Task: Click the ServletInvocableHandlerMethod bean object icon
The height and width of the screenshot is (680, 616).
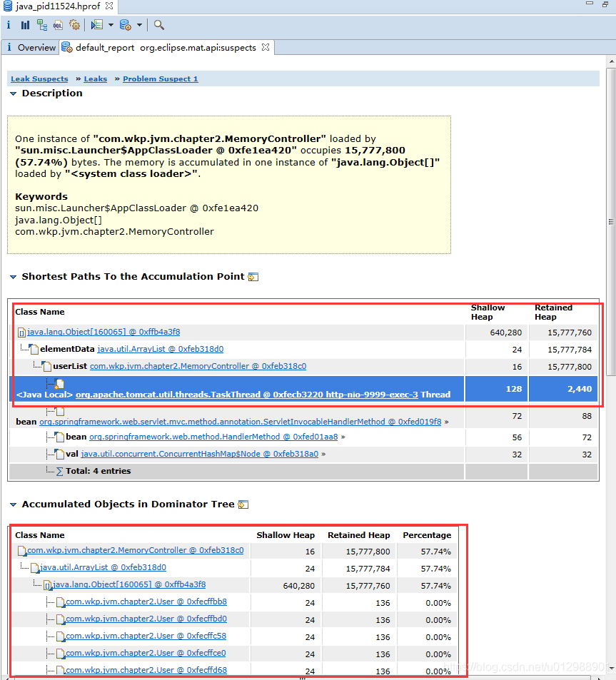Action: (60, 411)
